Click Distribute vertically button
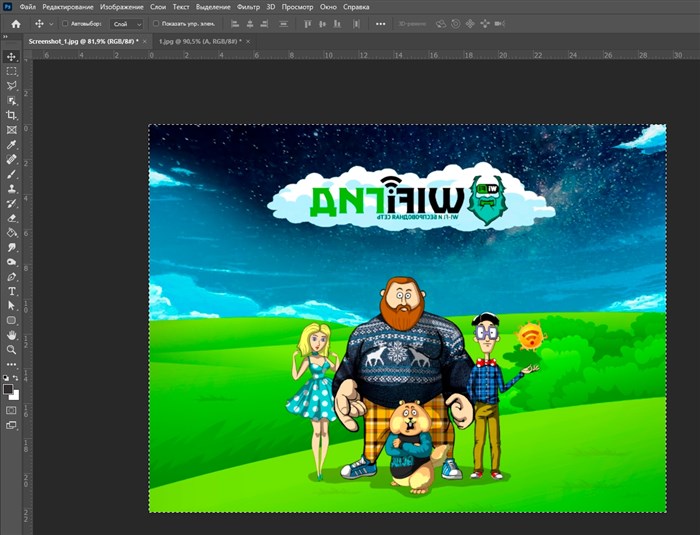Screen dimensions: 700x535 [x=283, y=24]
